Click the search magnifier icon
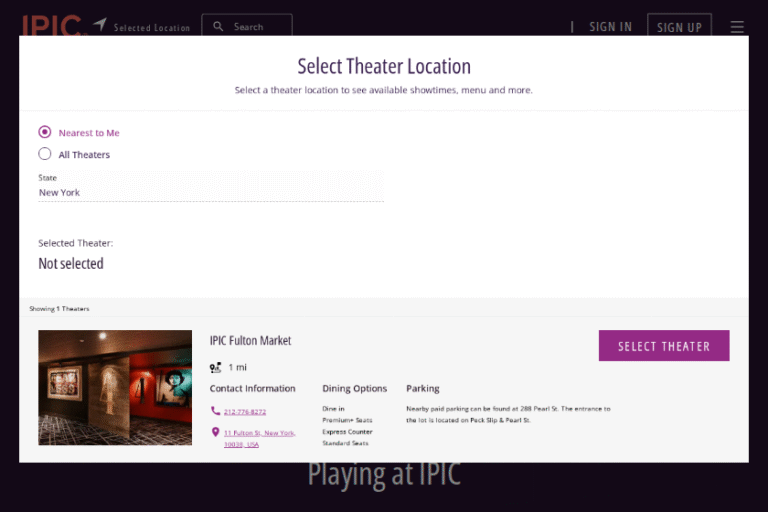 coord(219,27)
